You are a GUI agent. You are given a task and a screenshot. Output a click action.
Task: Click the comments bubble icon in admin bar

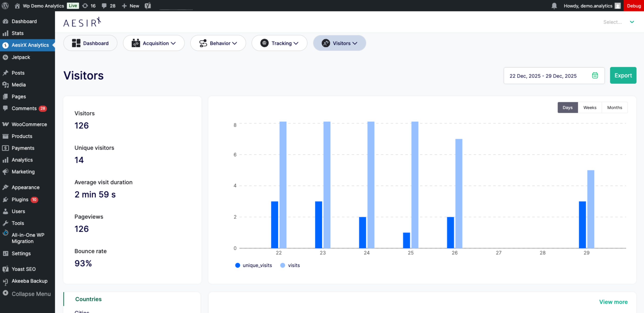pos(104,6)
